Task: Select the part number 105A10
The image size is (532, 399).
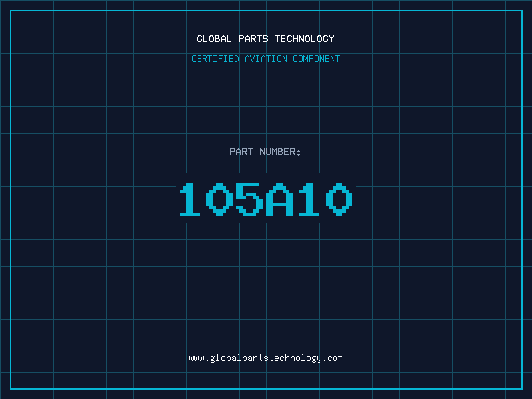Action: coord(266,199)
